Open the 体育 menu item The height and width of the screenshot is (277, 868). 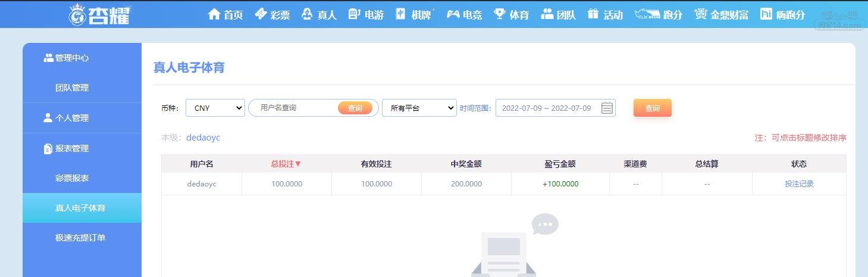[519, 15]
